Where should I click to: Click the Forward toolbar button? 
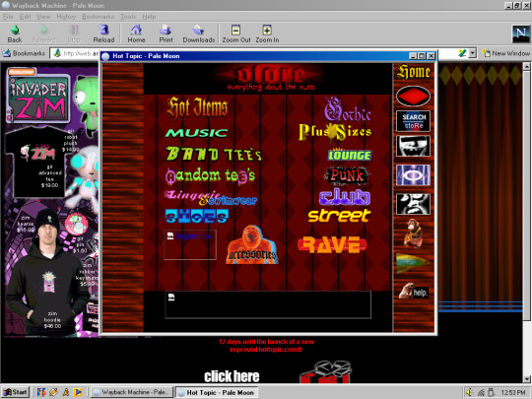point(43,33)
